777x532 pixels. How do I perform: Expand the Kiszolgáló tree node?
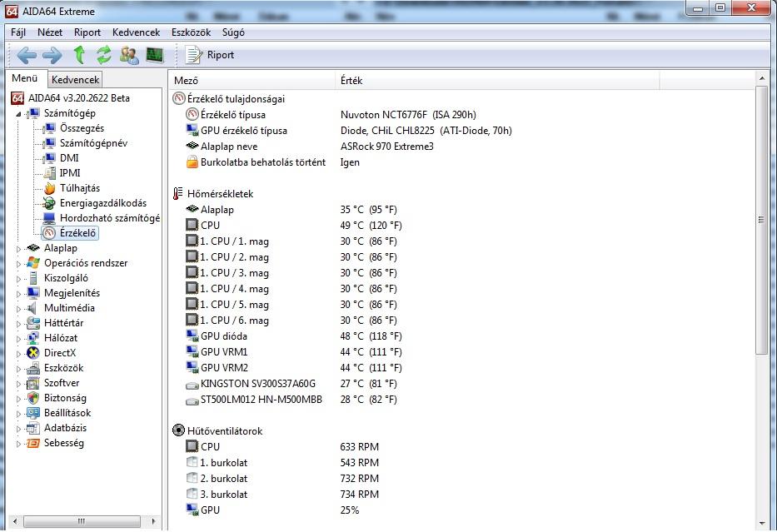click(18, 278)
